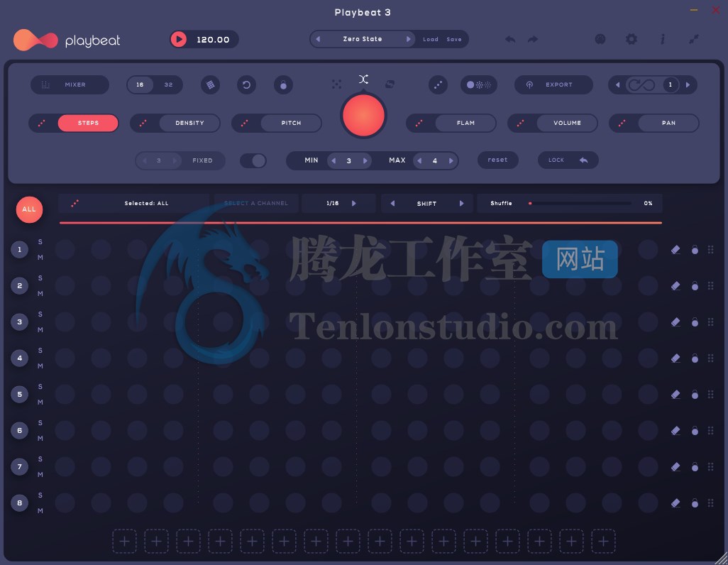Mute channel 8
This screenshot has width=728, height=565.
(x=40, y=510)
